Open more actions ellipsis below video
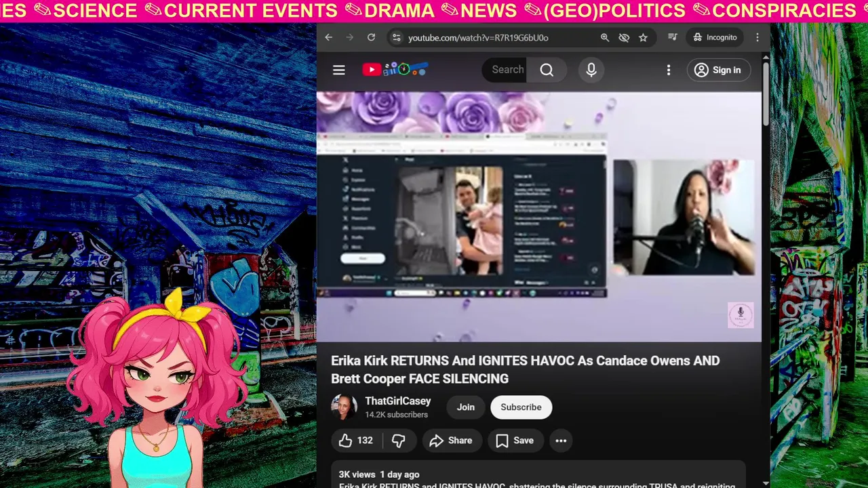 (561, 441)
